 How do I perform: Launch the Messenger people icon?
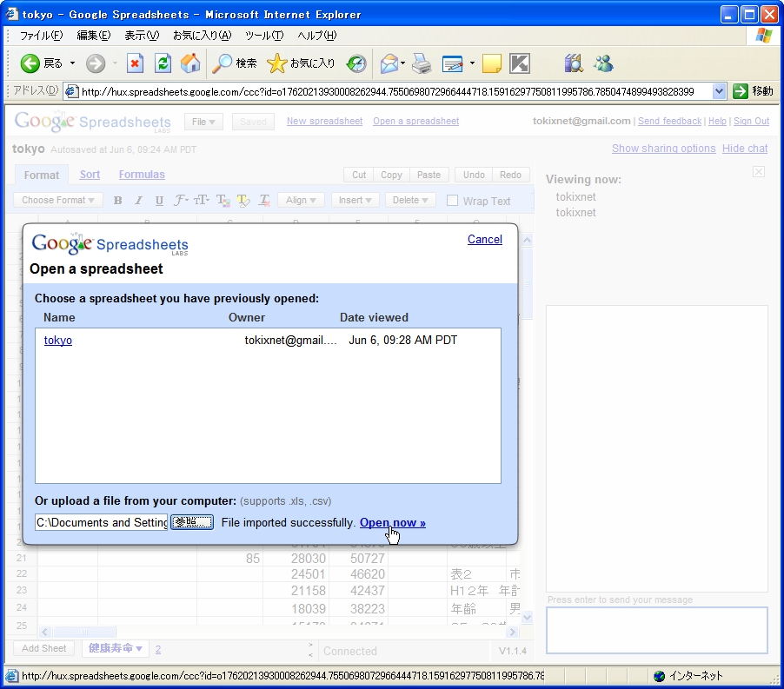click(x=603, y=63)
